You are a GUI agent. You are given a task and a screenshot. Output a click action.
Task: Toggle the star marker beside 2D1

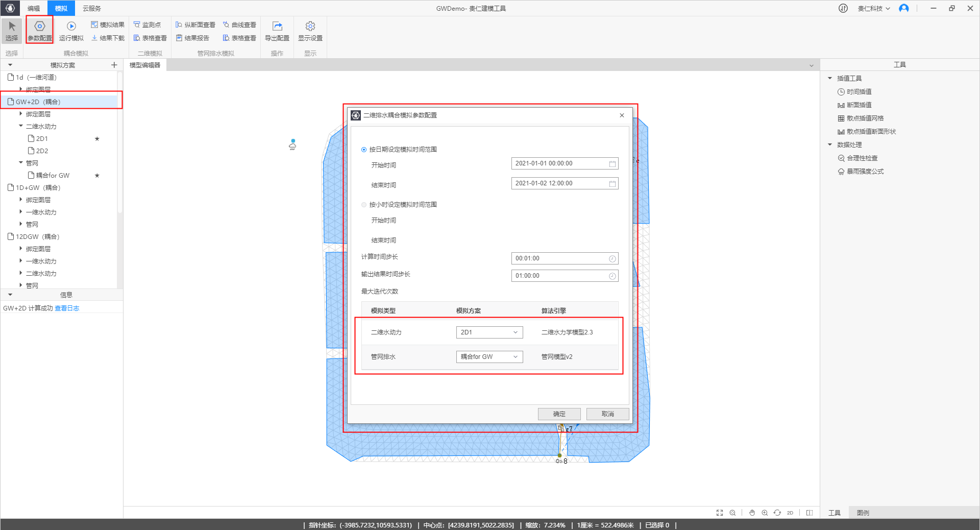coord(97,139)
